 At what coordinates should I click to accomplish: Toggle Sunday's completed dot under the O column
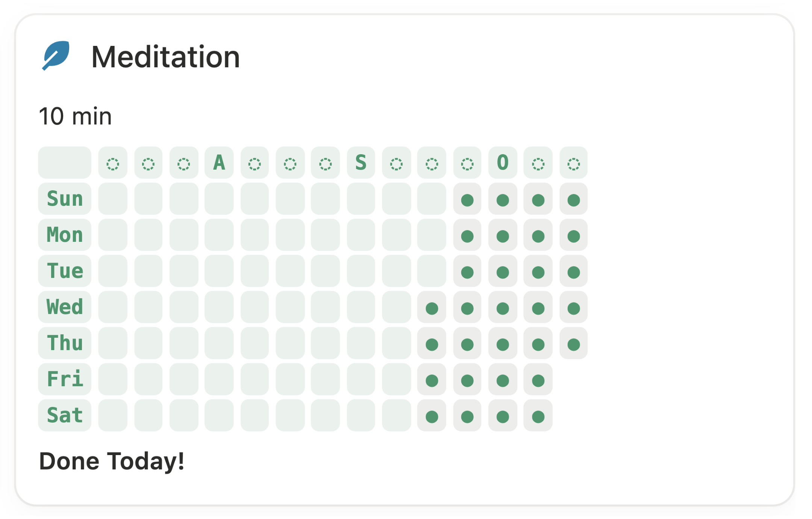coord(503,200)
